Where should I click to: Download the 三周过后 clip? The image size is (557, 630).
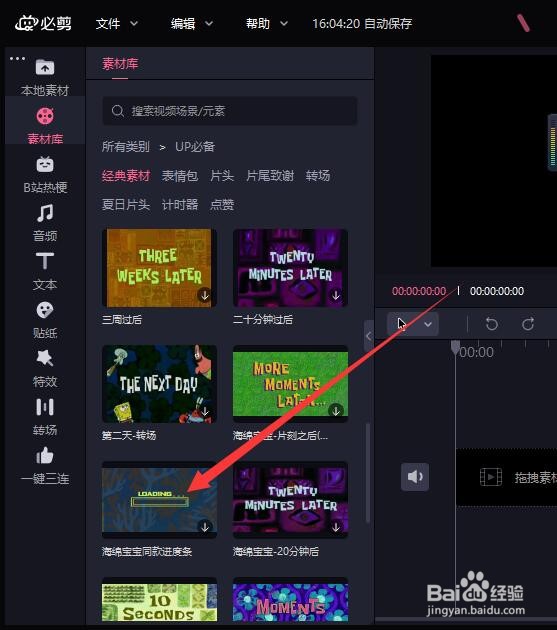(205, 295)
